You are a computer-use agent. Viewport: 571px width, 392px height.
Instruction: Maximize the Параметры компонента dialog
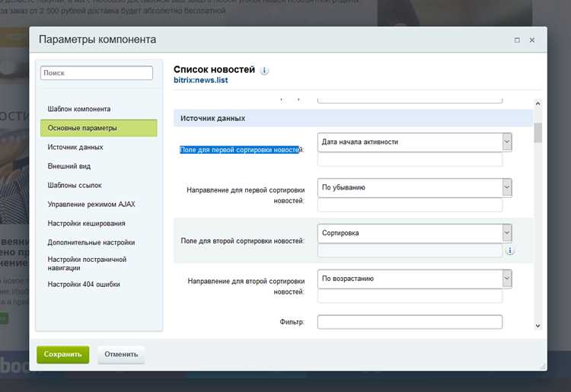[x=517, y=40]
